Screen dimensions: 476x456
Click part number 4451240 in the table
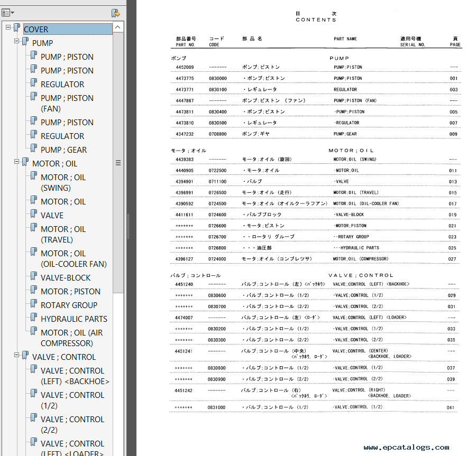(x=184, y=284)
